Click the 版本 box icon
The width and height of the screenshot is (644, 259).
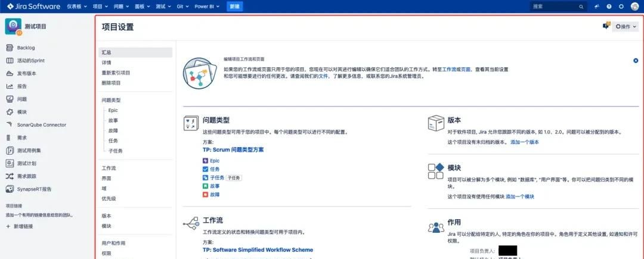click(436, 123)
